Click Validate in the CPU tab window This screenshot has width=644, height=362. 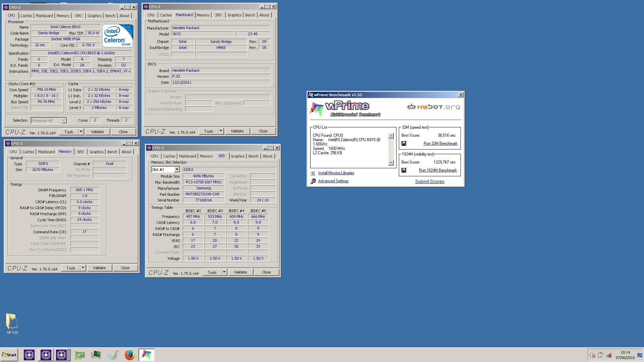pyautogui.click(x=97, y=132)
